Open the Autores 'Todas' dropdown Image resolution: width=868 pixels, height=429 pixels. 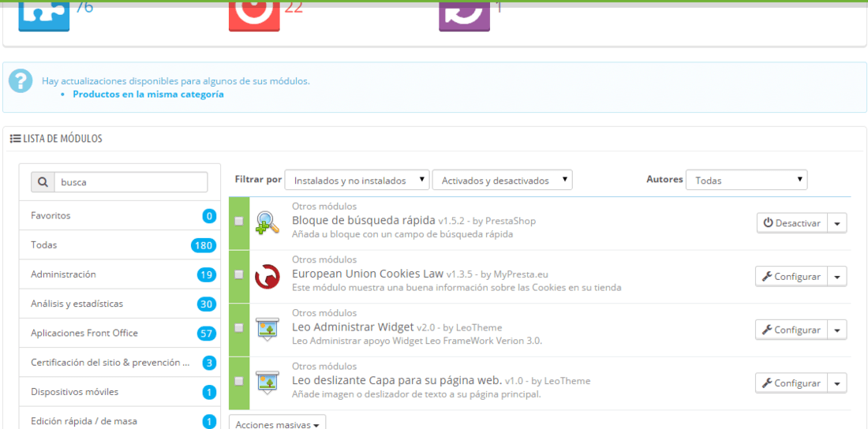click(746, 181)
